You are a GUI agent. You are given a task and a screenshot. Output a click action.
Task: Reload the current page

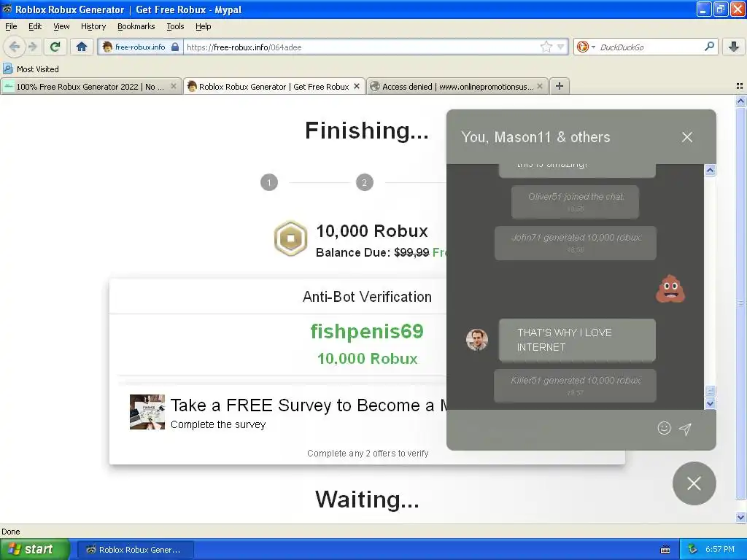point(55,47)
